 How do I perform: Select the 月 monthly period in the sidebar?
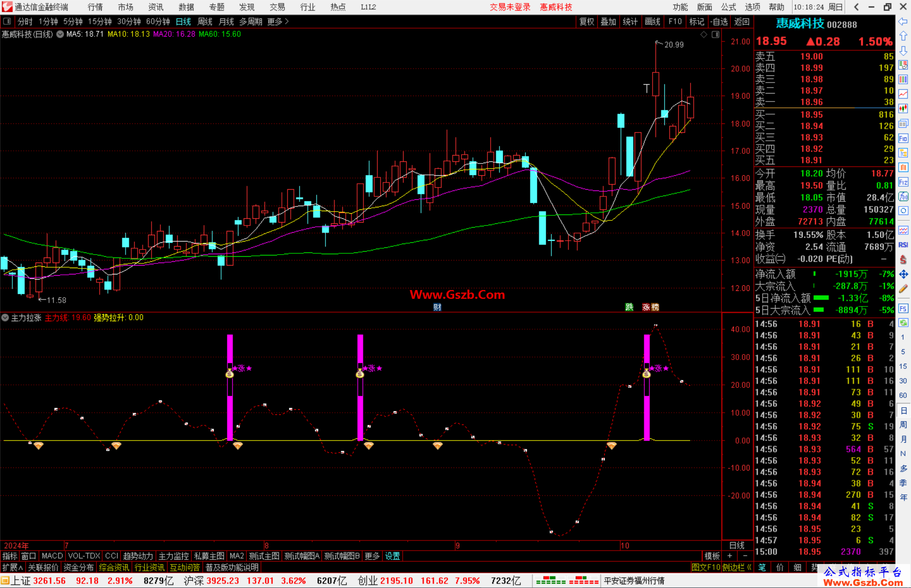(x=903, y=439)
